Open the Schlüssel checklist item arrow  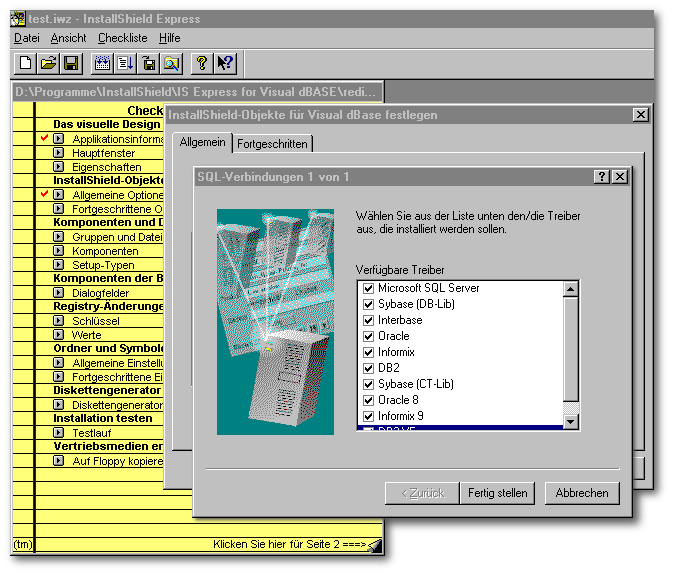tap(58, 321)
